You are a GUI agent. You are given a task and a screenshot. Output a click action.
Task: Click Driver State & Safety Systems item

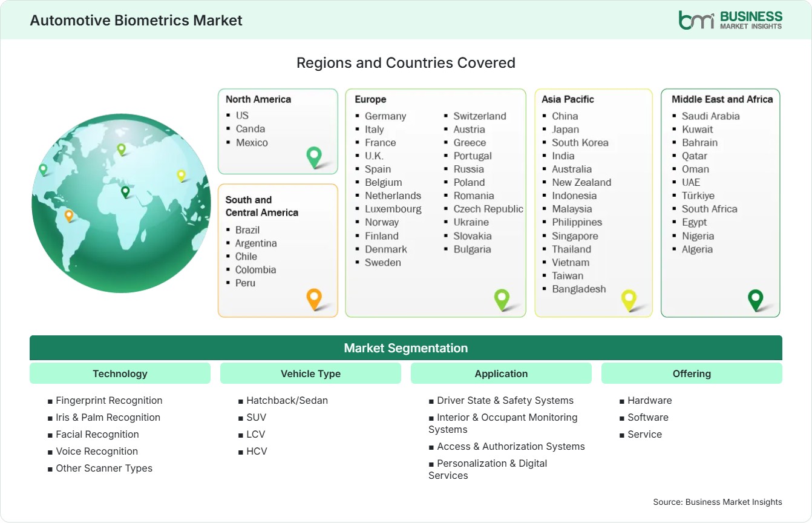(x=501, y=400)
